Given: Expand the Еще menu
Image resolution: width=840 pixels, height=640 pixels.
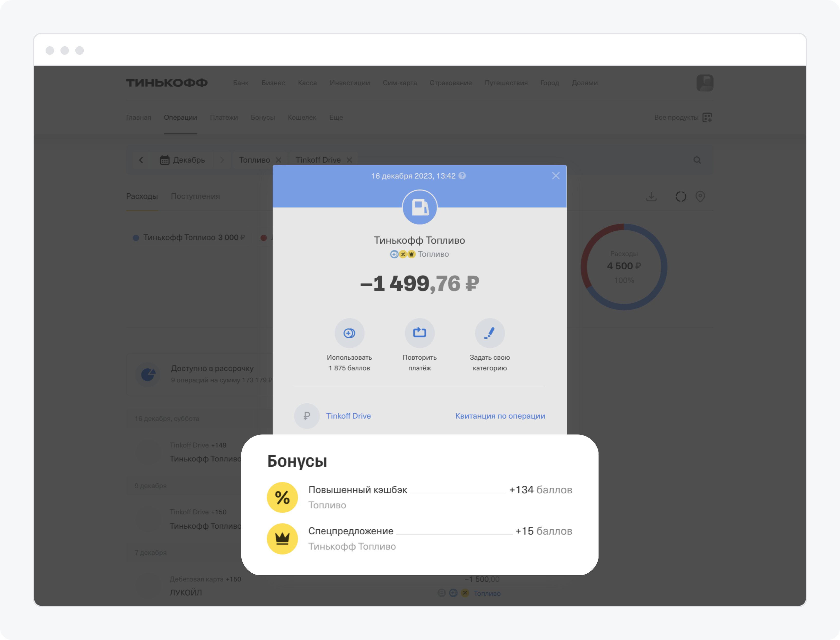Looking at the screenshot, I should pos(336,117).
